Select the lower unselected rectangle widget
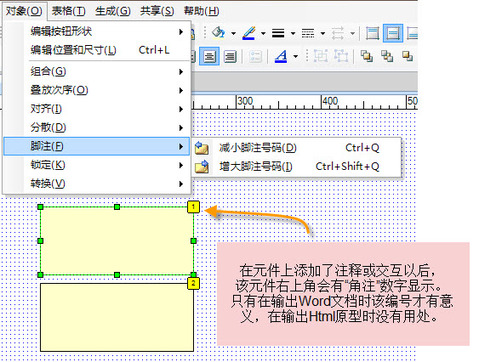 pyautogui.click(x=117, y=317)
